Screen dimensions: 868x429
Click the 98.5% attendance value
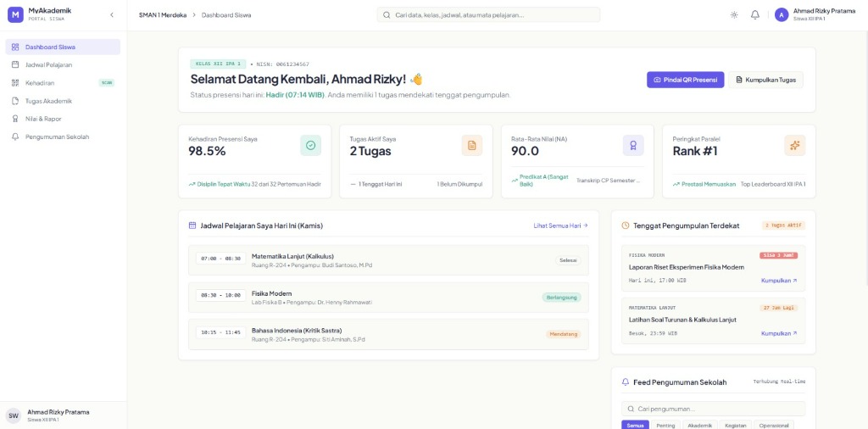click(207, 151)
